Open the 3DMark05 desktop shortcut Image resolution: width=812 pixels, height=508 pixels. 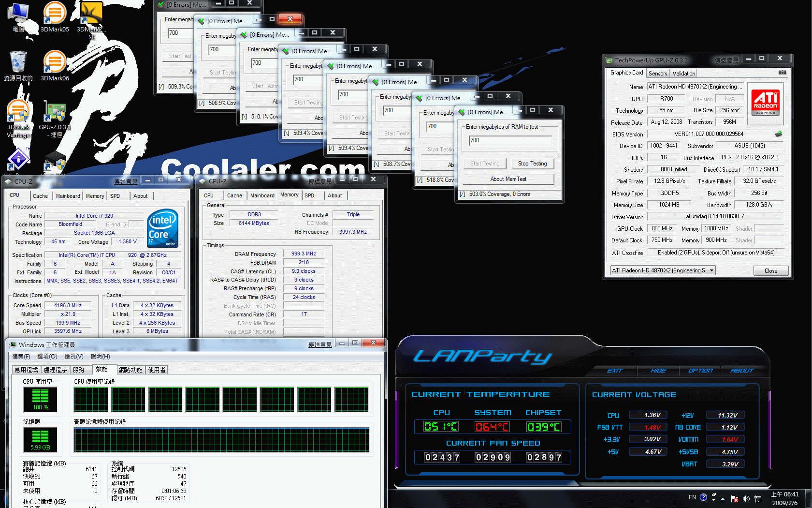point(55,17)
